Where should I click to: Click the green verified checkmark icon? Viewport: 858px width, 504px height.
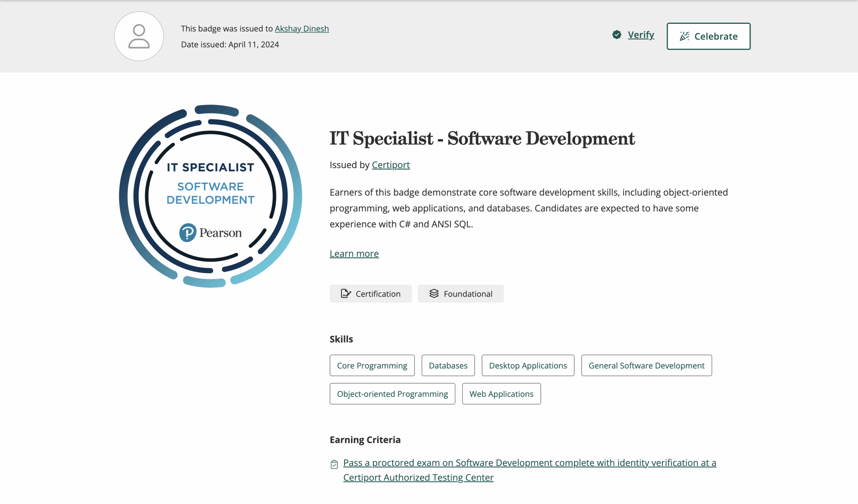pyautogui.click(x=617, y=35)
